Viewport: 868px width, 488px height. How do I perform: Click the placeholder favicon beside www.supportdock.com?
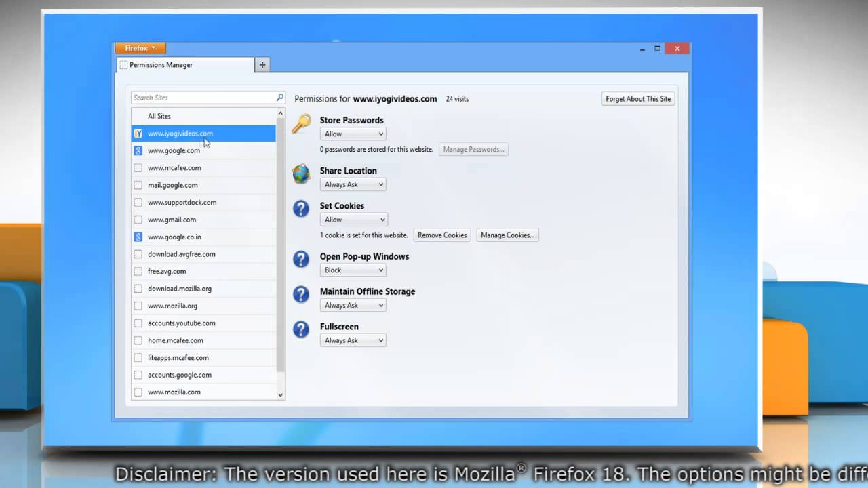(x=138, y=202)
